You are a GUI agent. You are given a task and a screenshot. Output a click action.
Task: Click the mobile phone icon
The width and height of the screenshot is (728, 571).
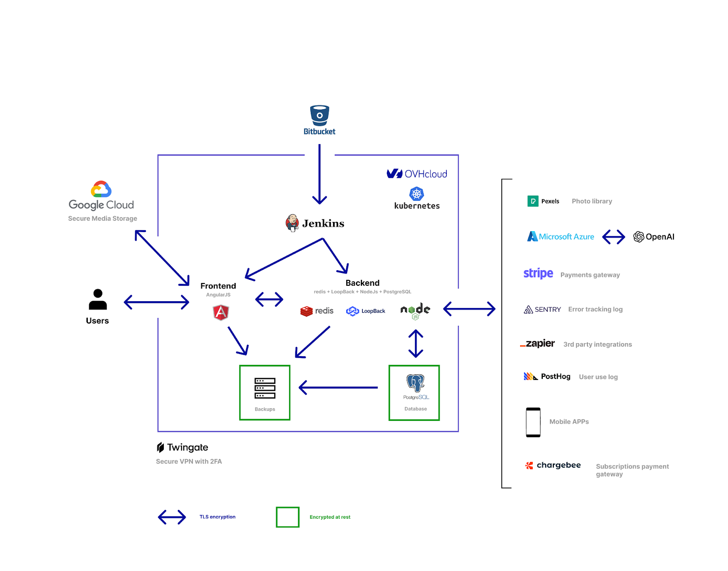533,422
